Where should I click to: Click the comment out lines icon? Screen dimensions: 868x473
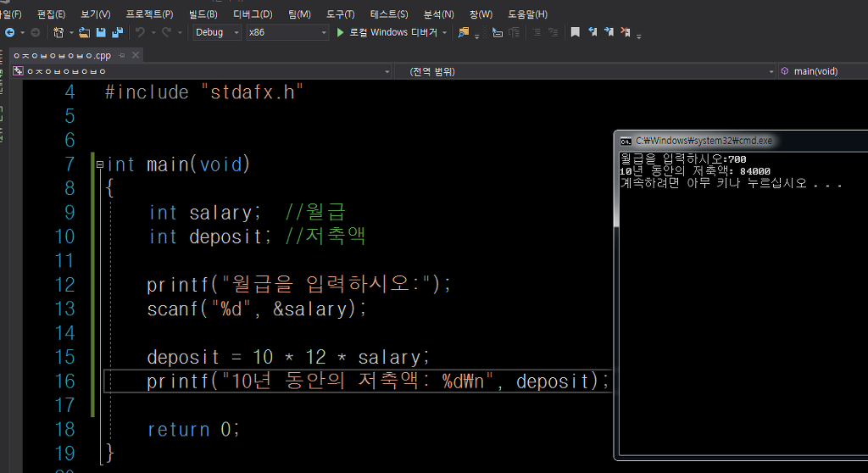(537, 33)
